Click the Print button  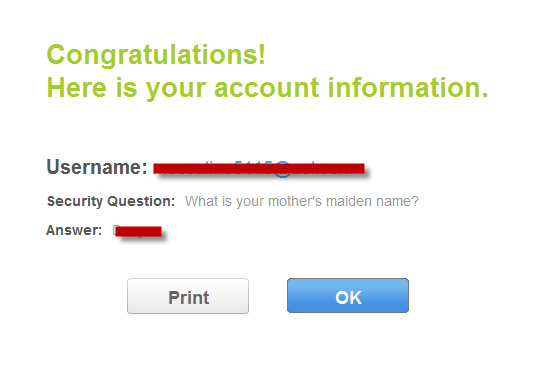click(188, 296)
